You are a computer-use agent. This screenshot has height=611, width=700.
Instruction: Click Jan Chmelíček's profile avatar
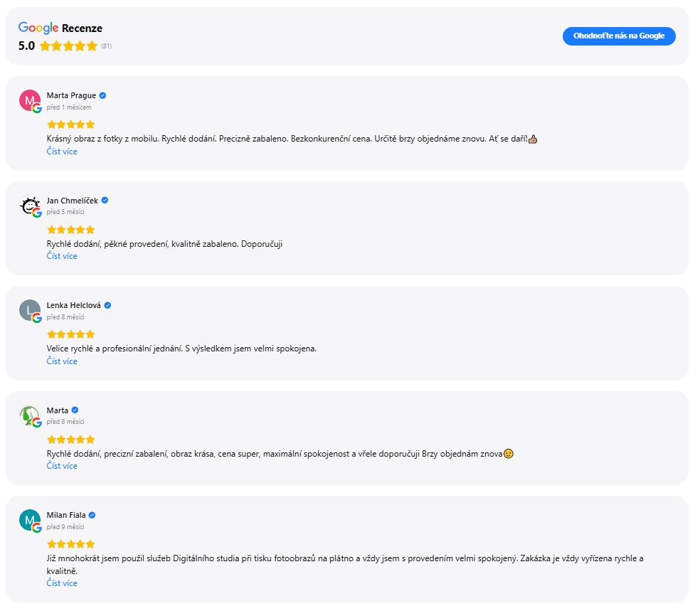point(28,205)
